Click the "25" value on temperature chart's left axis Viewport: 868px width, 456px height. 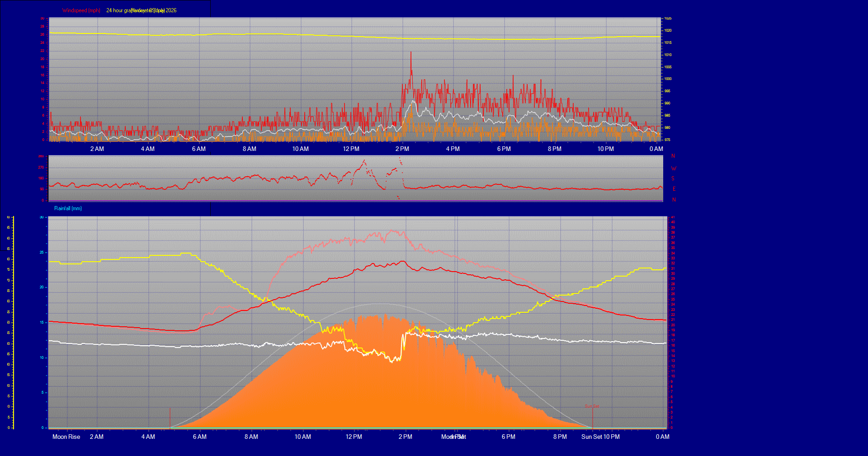(x=42, y=252)
